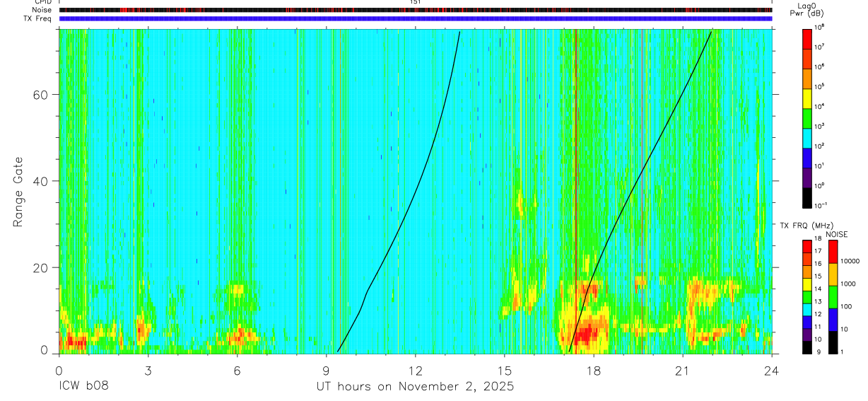This screenshot has height=401, width=868.
Task: Click the yellow segment of the TX FRQ scale
Action: pos(807,284)
